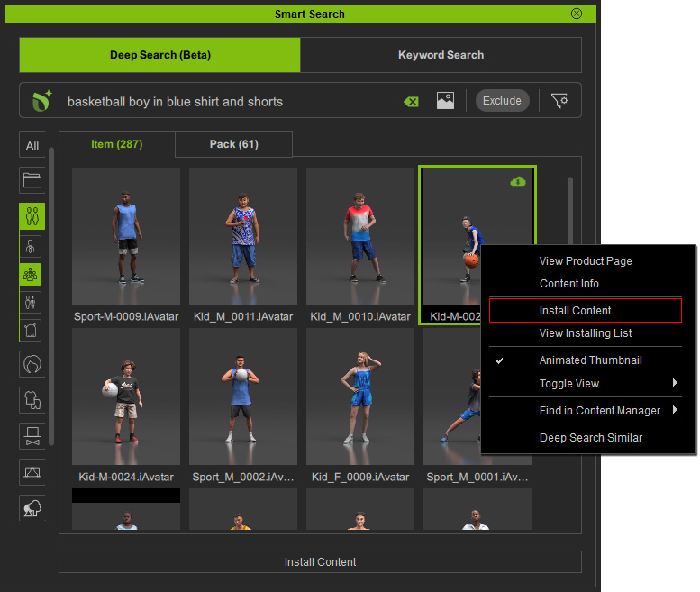Viewport: 700px width, 592px height.
Task: Toggle Animated Thumbnail option
Action: 586,360
